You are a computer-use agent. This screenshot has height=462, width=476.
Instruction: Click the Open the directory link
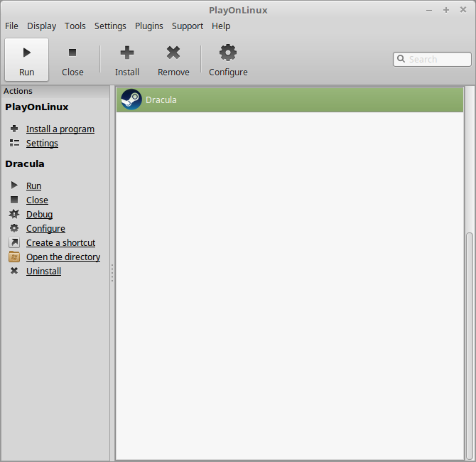(63, 257)
